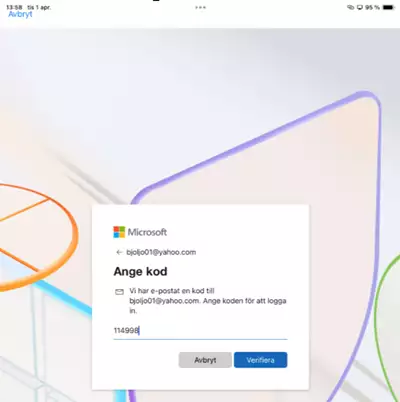The height and width of the screenshot is (402, 400).
Task: Tap the 13:58 clock in status bar
Action: (14, 7)
